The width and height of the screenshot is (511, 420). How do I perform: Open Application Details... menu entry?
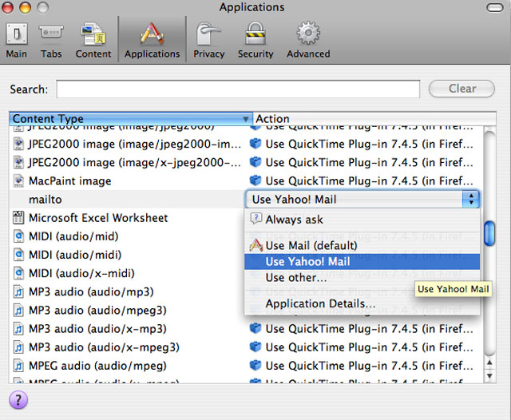pyautogui.click(x=362, y=303)
